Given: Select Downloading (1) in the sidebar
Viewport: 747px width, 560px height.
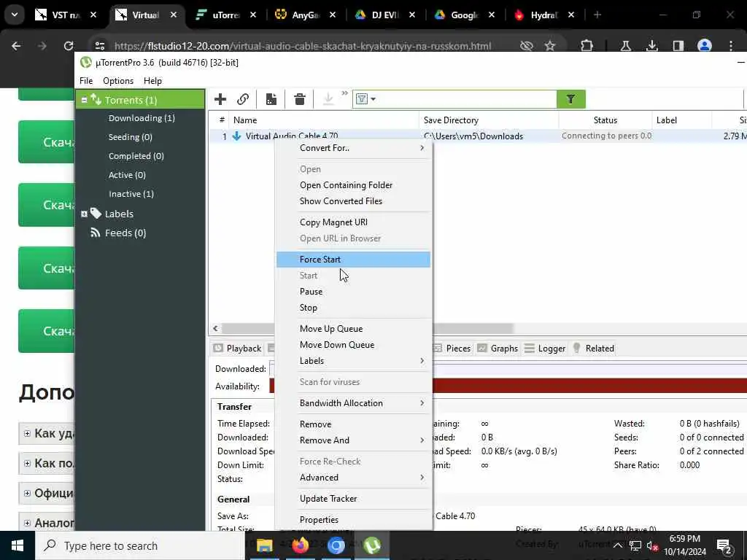Looking at the screenshot, I should pos(142,118).
